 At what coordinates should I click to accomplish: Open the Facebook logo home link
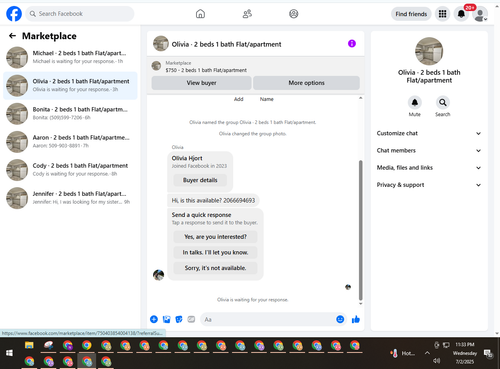coord(14,14)
